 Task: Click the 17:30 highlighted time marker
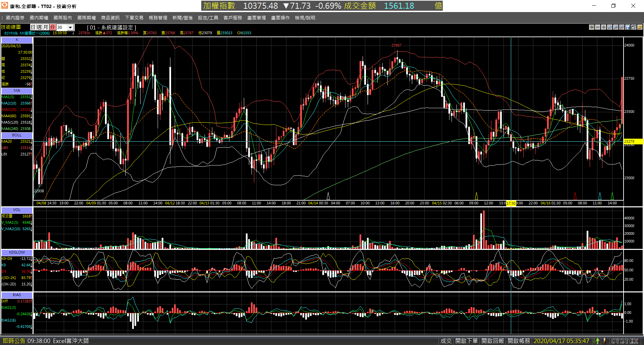[511, 203]
